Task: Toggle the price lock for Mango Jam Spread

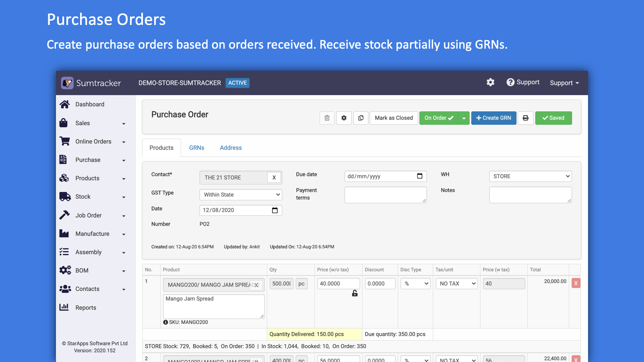Action: (355, 294)
